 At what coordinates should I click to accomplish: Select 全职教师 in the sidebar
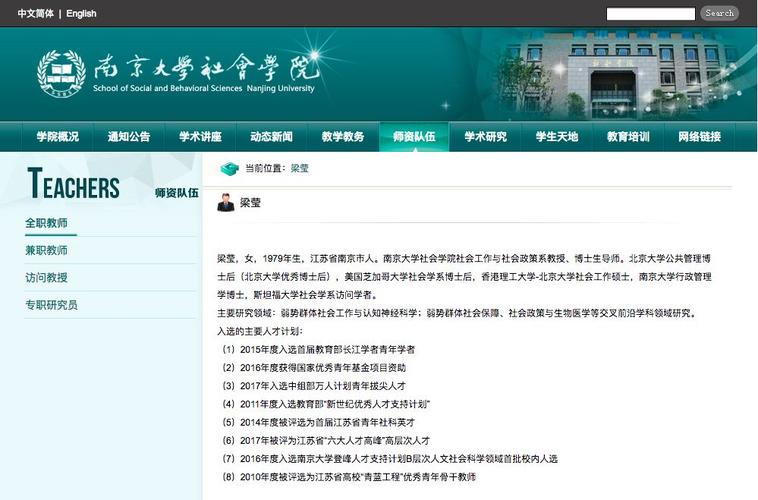coord(46,223)
